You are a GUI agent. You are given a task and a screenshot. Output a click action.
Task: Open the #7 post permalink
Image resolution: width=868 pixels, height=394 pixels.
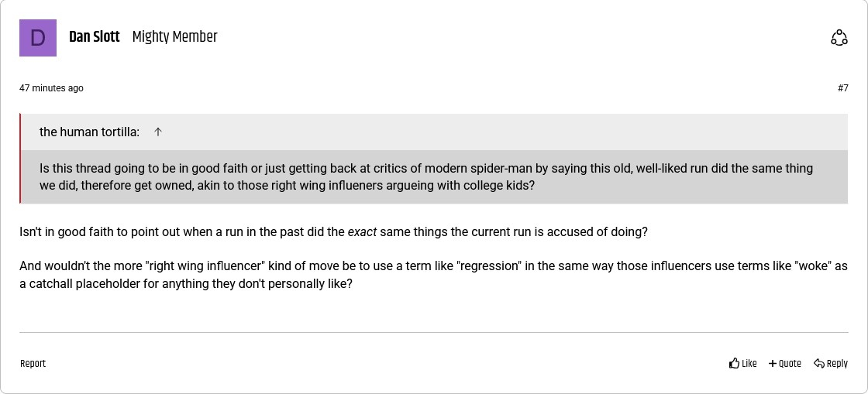tap(842, 88)
